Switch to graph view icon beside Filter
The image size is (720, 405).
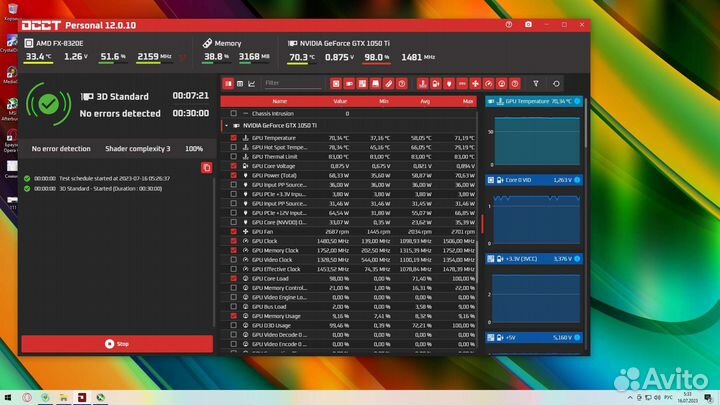point(251,84)
